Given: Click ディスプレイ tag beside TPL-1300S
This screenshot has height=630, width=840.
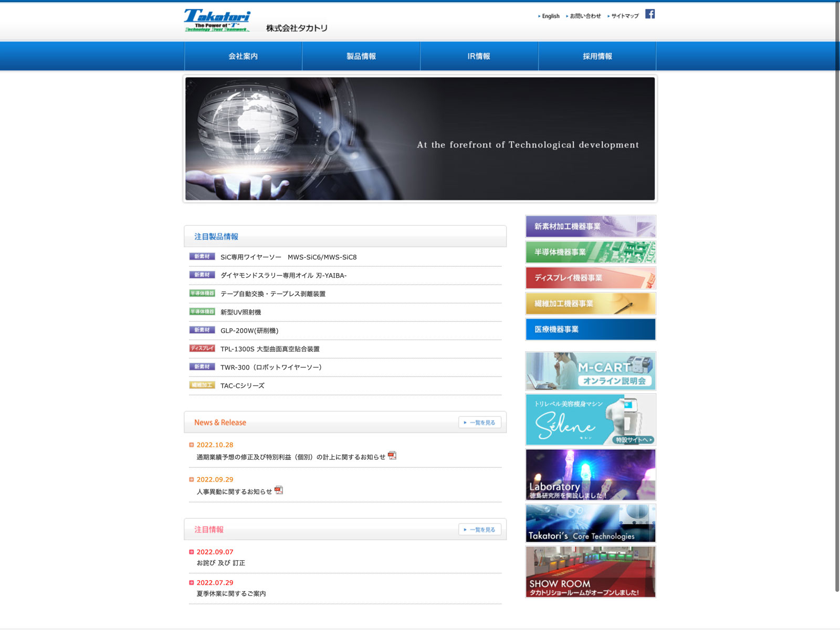Looking at the screenshot, I should pyautogui.click(x=202, y=349).
